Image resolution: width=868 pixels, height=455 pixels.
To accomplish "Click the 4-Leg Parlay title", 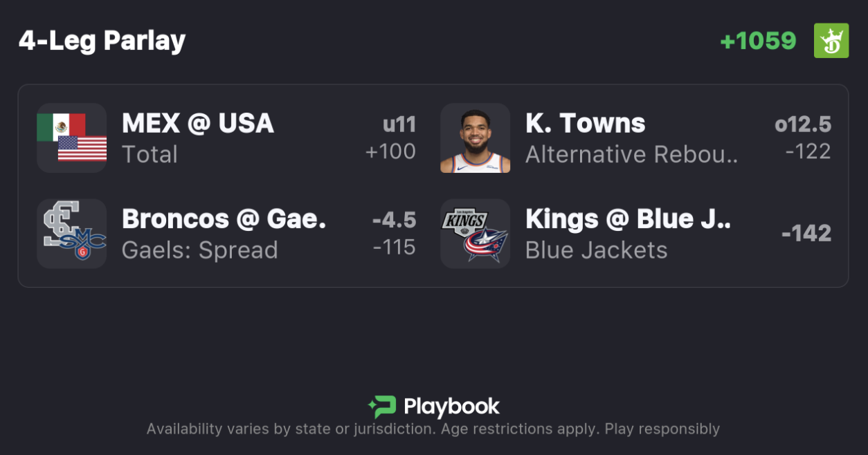I will [102, 41].
